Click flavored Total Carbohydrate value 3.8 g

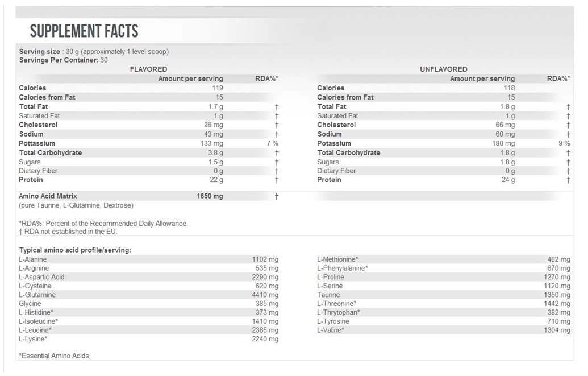point(215,153)
